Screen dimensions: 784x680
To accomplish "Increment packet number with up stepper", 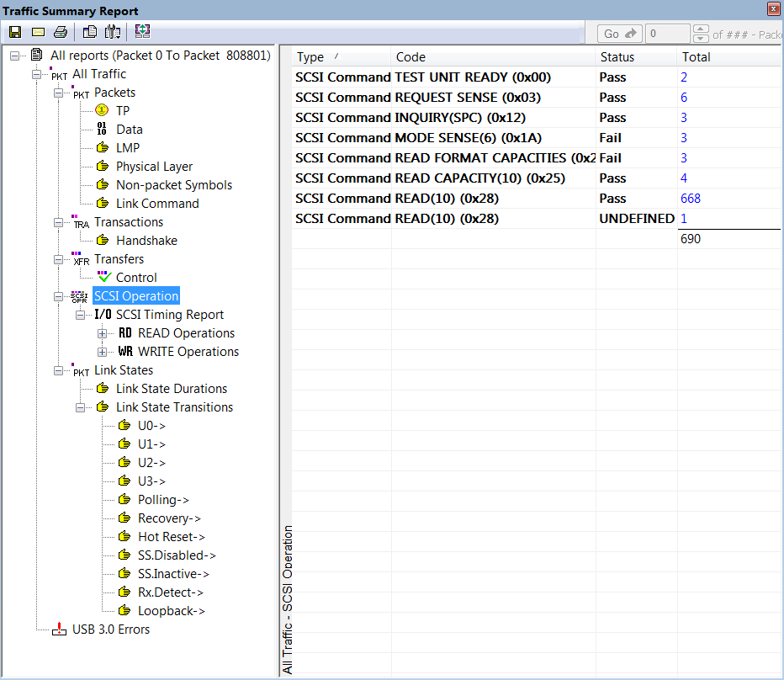I will coord(701,29).
